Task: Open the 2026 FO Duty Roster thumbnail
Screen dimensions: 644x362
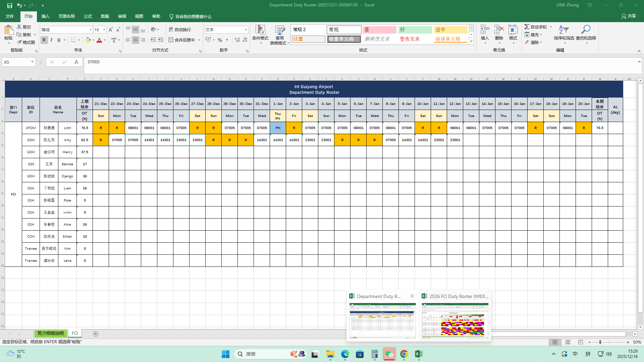Action: pos(455,320)
